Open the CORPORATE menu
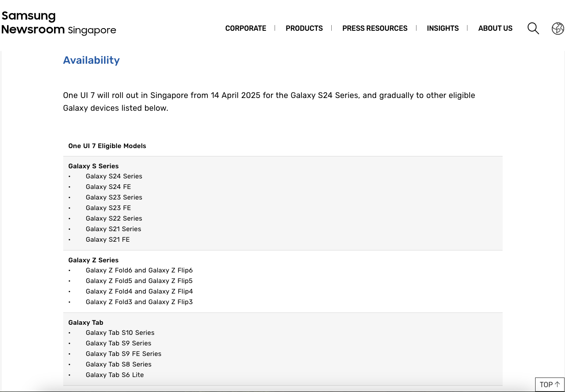 tap(246, 28)
